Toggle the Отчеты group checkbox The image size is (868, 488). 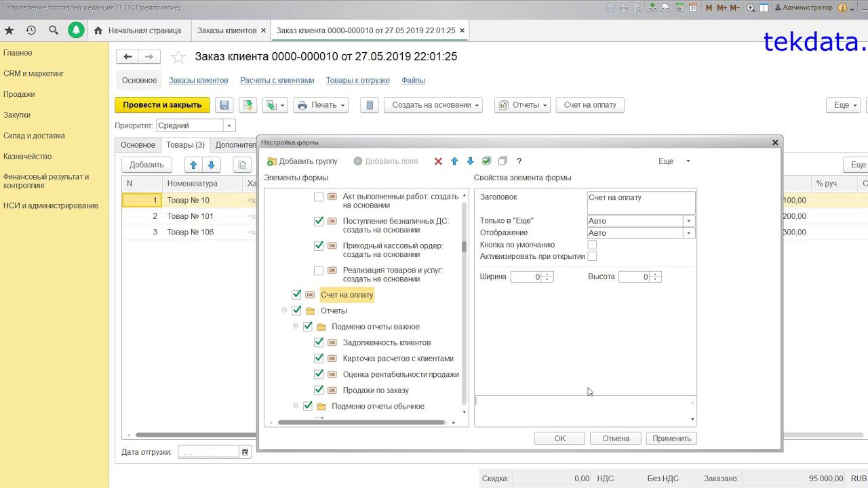296,310
